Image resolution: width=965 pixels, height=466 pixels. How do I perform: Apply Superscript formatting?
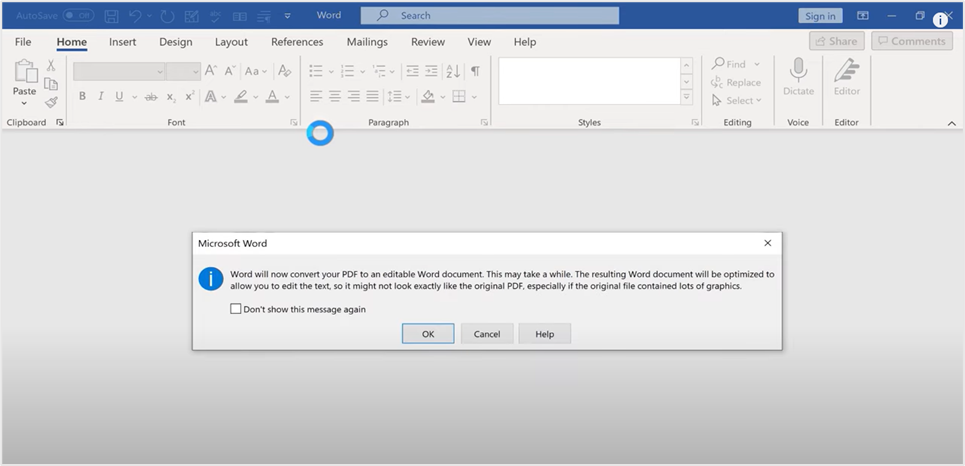pyautogui.click(x=190, y=96)
